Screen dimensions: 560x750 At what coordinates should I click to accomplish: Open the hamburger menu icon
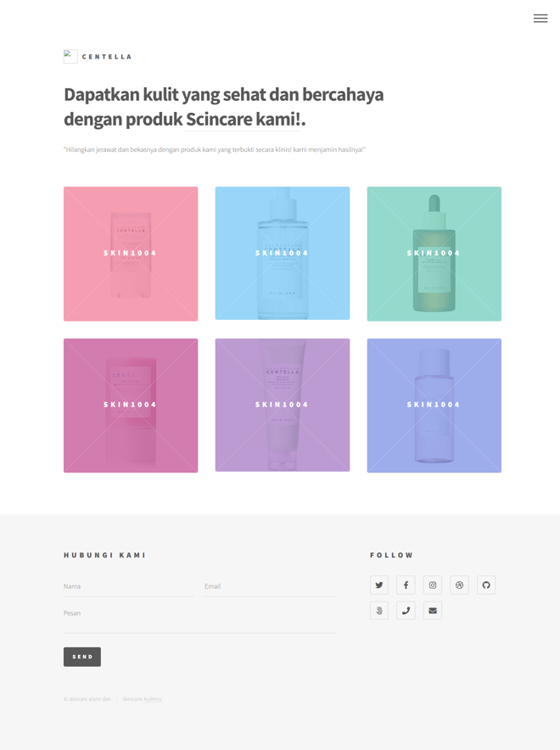tap(540, 18)
